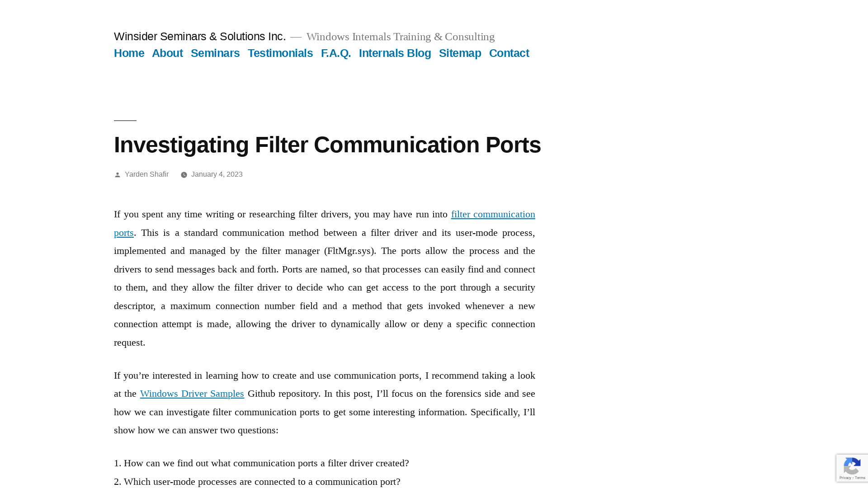Expand the reCAPTCHA widget
Screen dimensions: 868x488
point(852,468)
